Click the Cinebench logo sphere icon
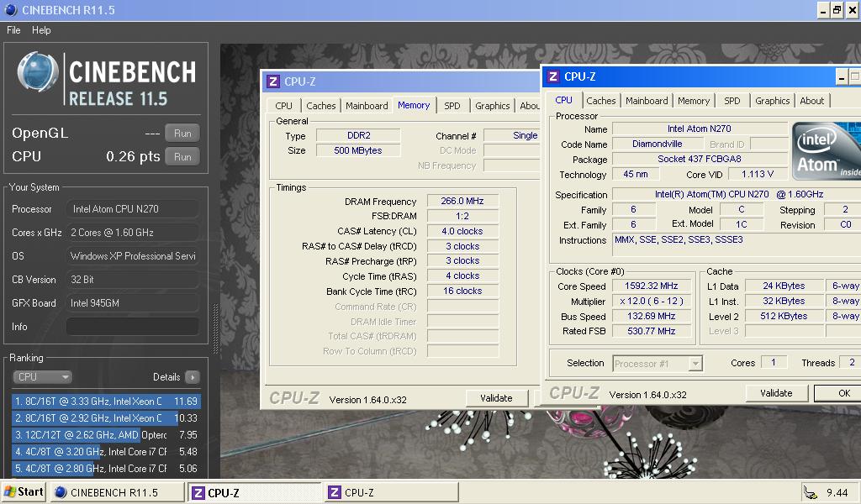 37,72
